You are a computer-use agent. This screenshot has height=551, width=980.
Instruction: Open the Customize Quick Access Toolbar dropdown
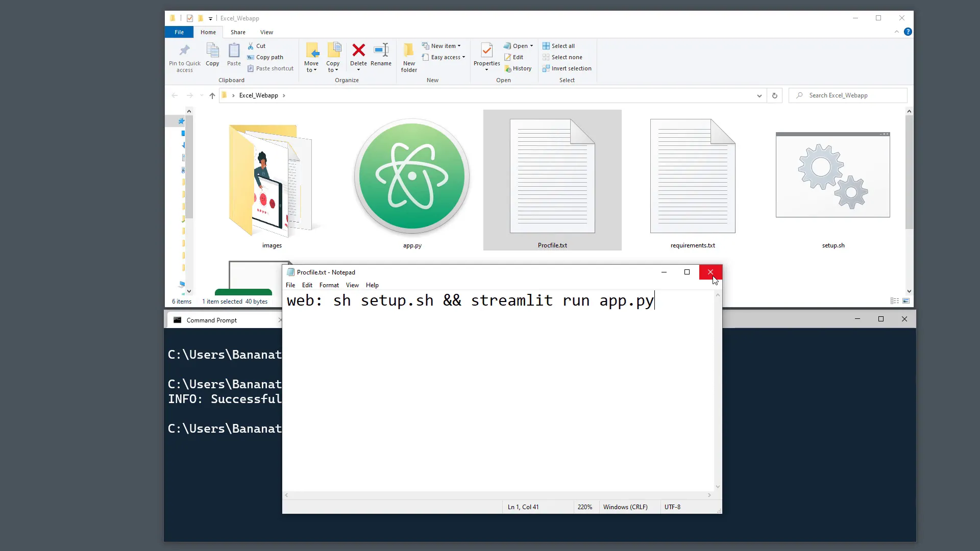(x=210, y=18)
